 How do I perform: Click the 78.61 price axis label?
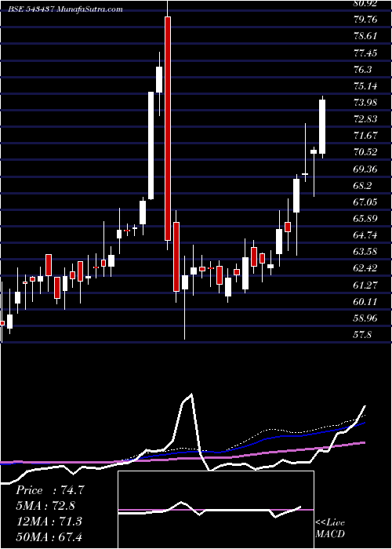(367, 36)
